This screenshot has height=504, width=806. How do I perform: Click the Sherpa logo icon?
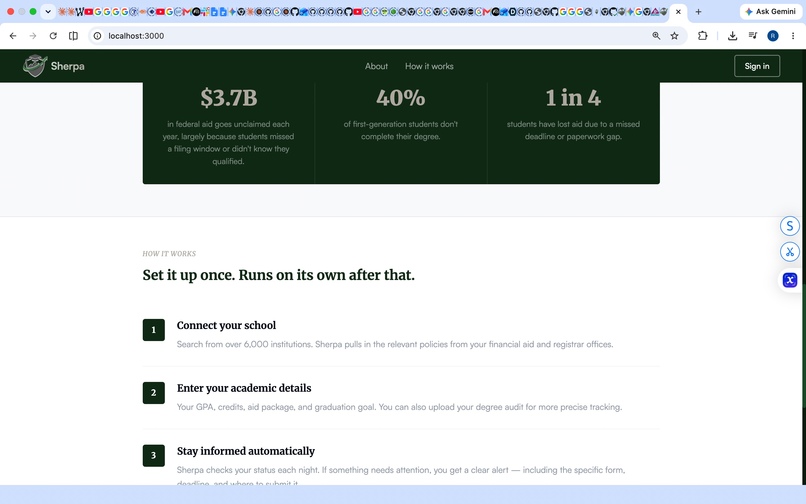pos(35,66)
